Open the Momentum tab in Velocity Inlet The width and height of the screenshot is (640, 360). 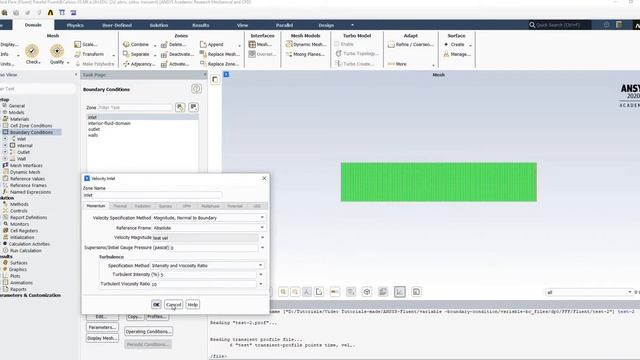[x=96, y=206]
